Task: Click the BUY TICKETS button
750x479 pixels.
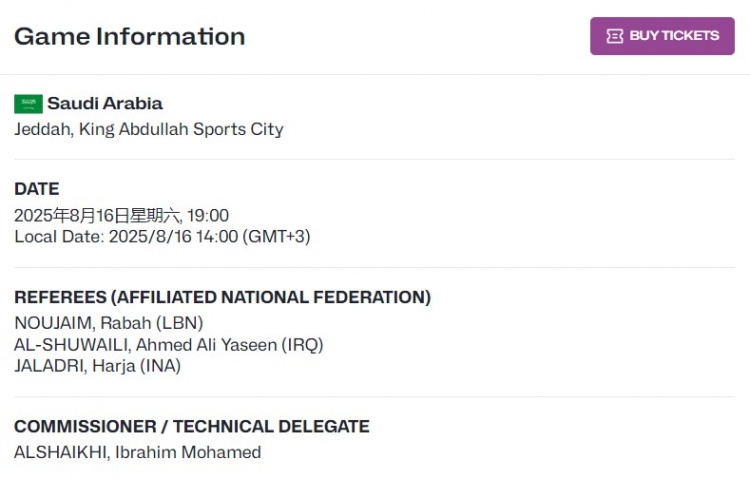Action: [662, 36]
